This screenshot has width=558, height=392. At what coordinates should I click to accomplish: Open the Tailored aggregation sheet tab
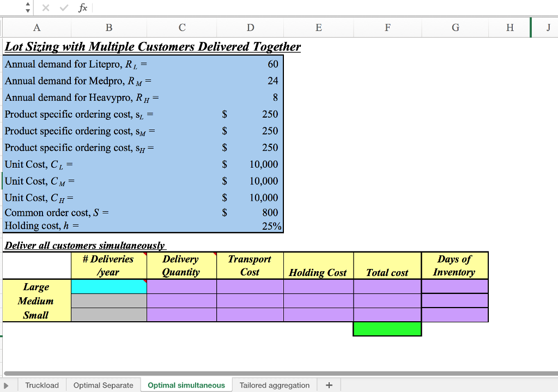[x=275, y=385]
